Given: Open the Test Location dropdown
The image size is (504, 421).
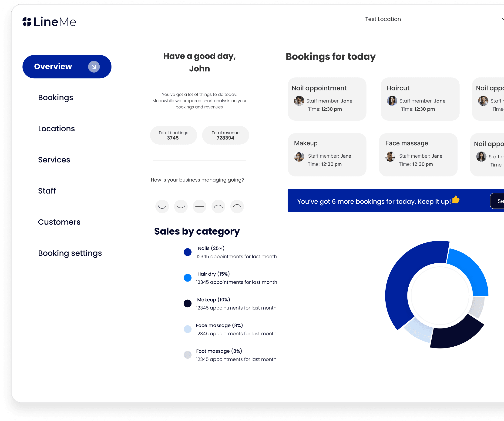Looking at the screenshot, I should [383, 19].
